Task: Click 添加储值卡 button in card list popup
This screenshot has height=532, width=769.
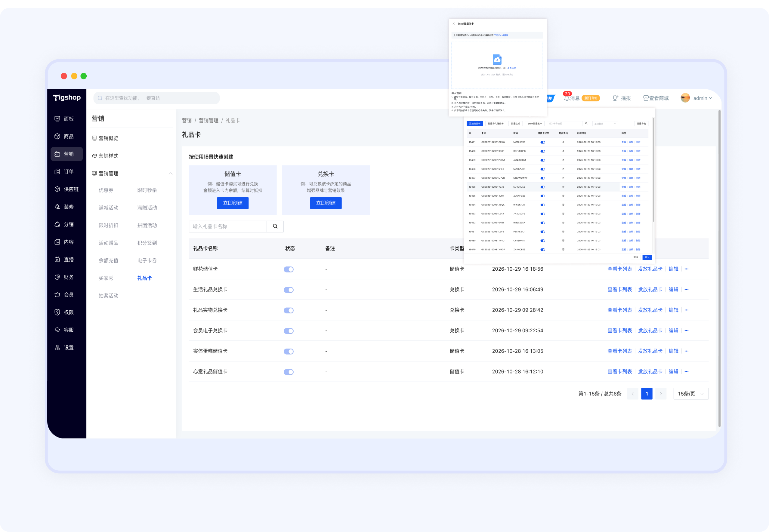Action: click(x=474, y=124)
